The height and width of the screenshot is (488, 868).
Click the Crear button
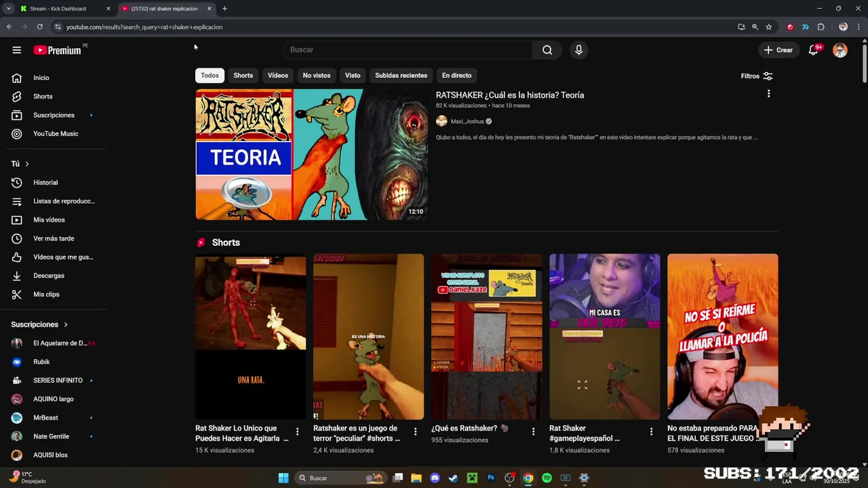(778, 50)
